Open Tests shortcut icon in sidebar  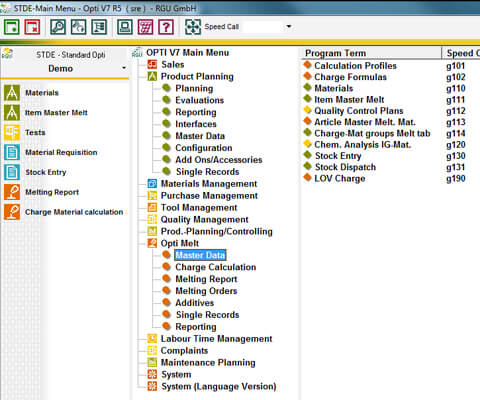(x=12, y=132)
